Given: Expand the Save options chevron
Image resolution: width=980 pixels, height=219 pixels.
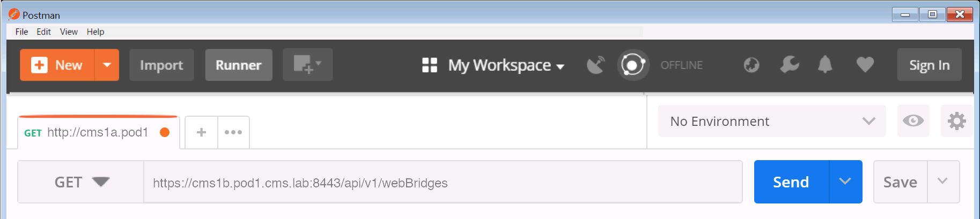Looking at the screenshot, I should click(x=943, y=182).
